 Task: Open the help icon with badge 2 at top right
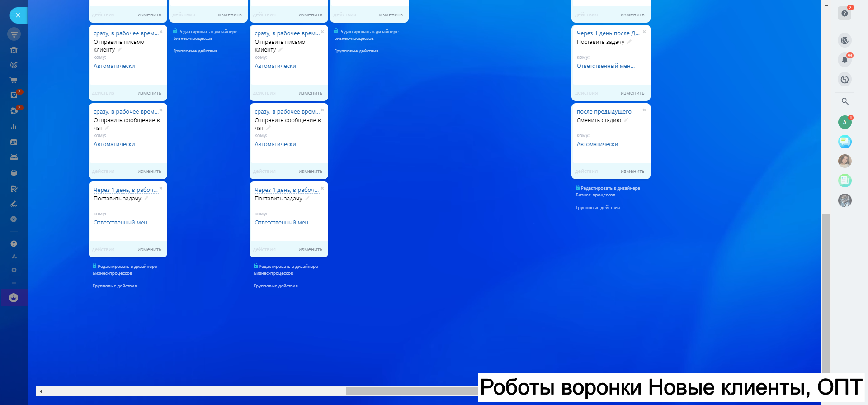tap(844, 13)
